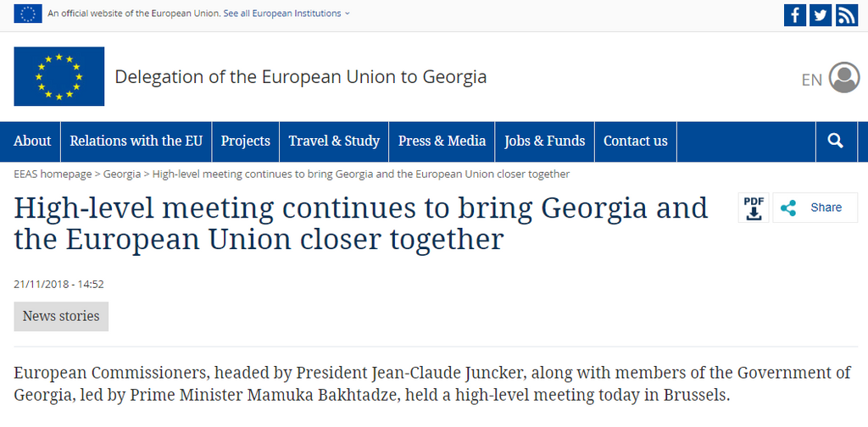Follow the EEAS homepage breadcrumb link
868x427 pixels.
point(53,174)
